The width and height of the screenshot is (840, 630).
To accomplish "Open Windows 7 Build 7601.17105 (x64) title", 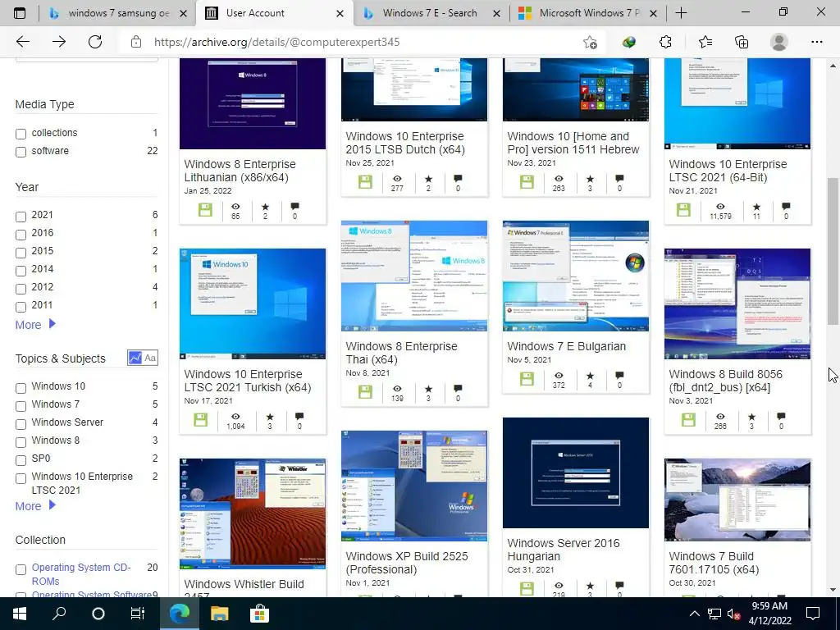I will [714, 563].
